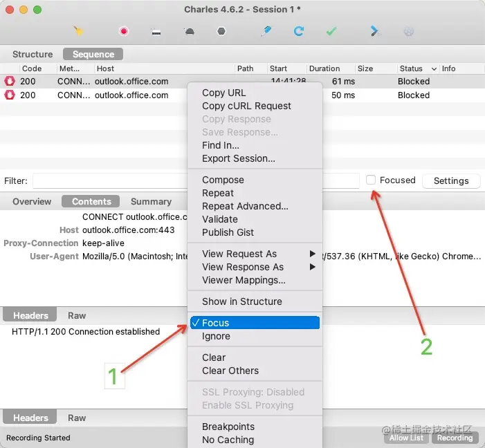Select request pane Raw tab

tap(77, 316)
